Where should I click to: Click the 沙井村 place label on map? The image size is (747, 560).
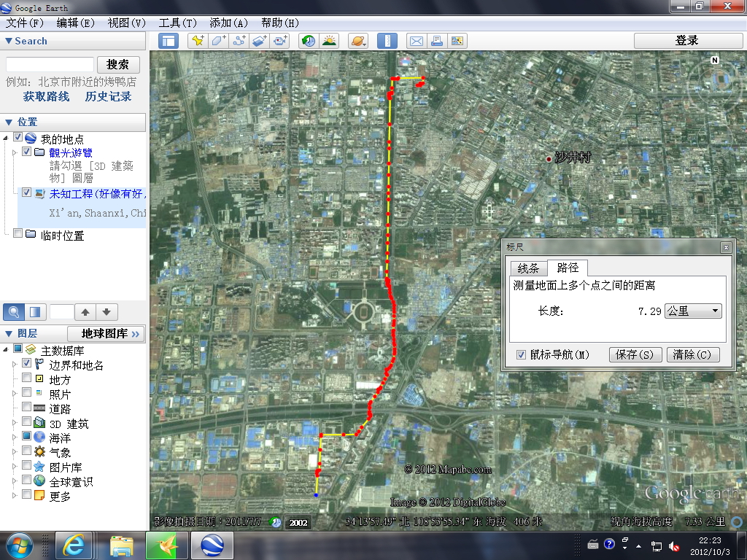click(573, 157)
